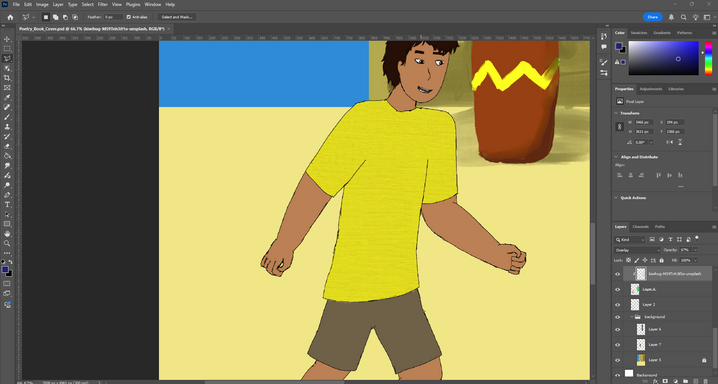Click Flip Horizontal in Transform section
The image size is (718, 384).
pos(669,142)
